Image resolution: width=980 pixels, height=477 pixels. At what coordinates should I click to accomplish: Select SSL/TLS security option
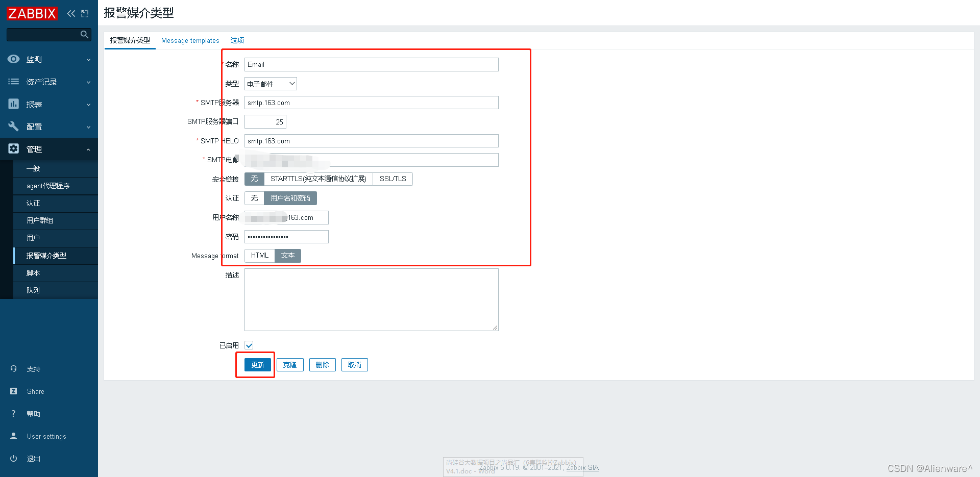(x=393, y=179)
